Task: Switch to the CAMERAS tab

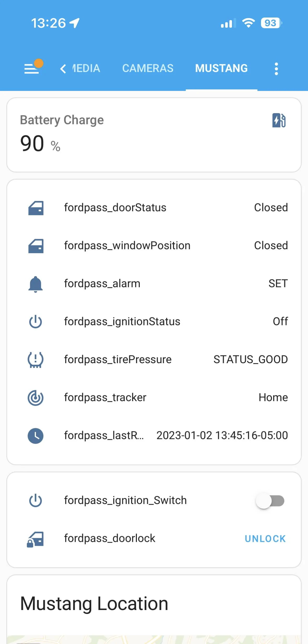Action: (x=148, y=68)
